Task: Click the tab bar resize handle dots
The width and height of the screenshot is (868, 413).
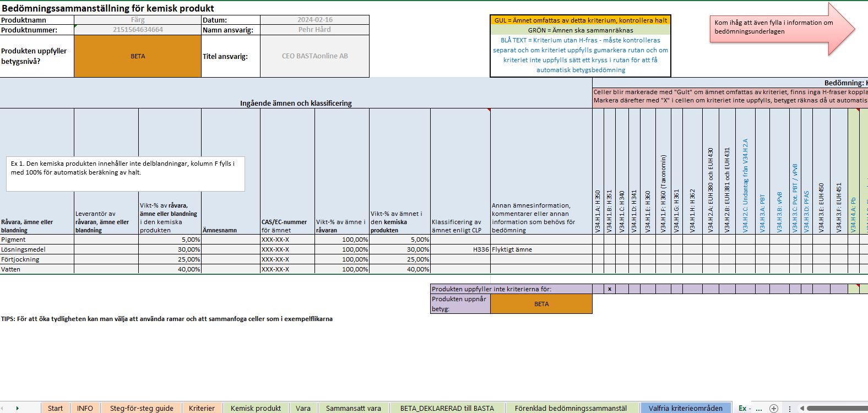Action: (x=790, y=408)
